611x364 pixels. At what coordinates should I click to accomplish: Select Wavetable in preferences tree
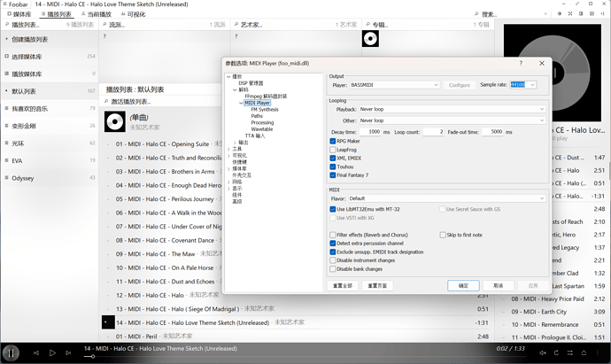coord(262,129)
